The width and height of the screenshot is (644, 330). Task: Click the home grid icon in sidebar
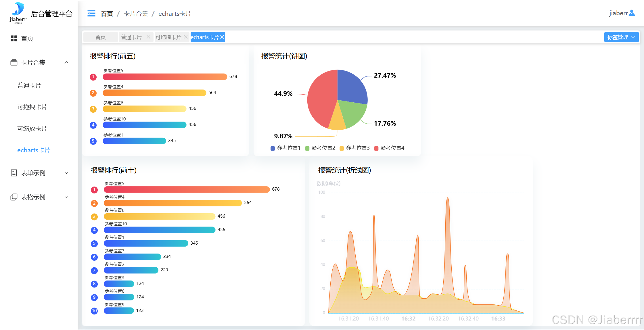point(14,38)
